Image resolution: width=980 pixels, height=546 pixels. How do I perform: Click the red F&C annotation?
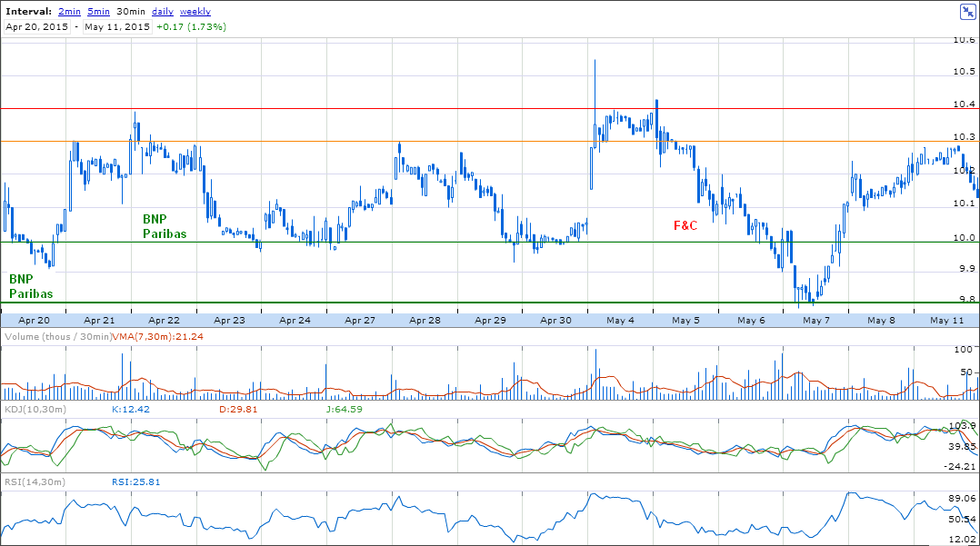[685, 225]
